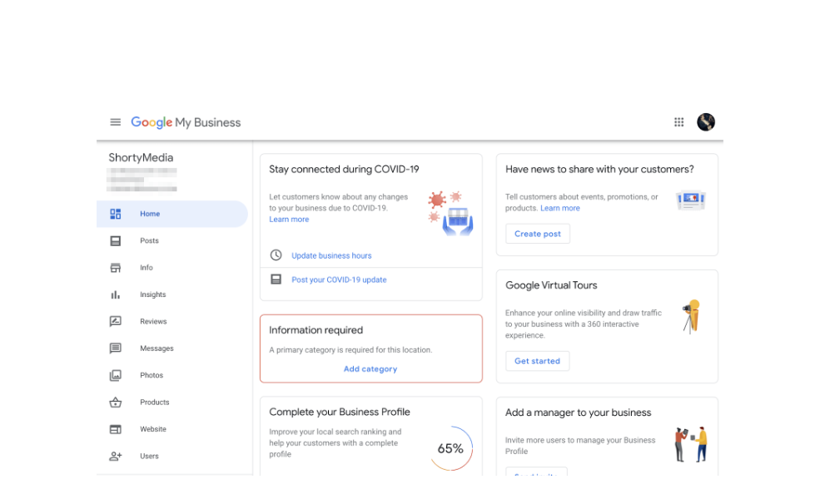Click the Stay connected during COVID-19 heading
Screen dimensions: 815x504
coord(344,169)
